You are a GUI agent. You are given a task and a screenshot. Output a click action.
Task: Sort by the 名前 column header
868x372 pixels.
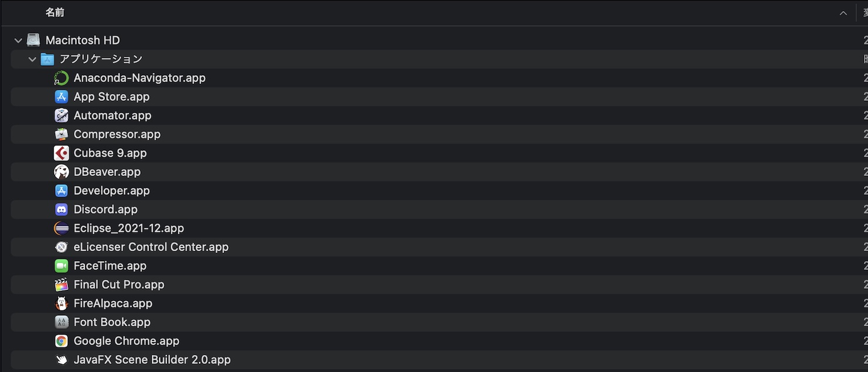coord(55,12)
